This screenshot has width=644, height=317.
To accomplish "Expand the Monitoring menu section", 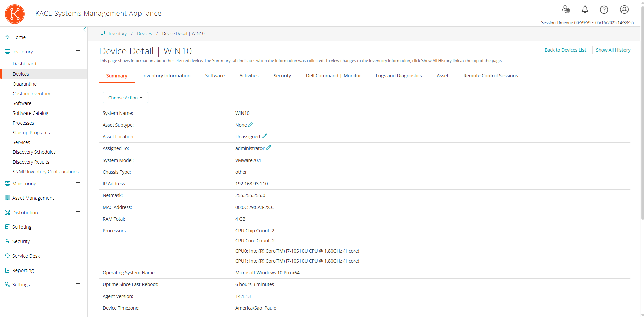I will point(78,183).
